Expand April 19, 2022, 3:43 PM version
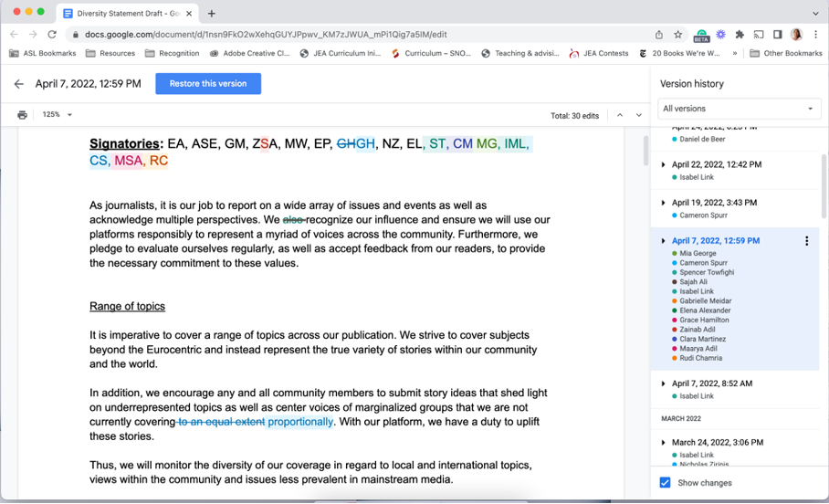829x504 pixels. click(x=663, y=203)
